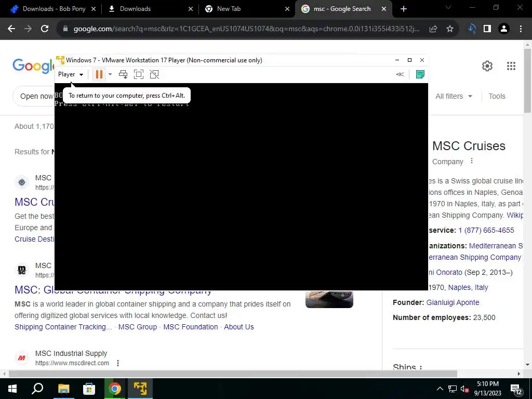Image resolution: width=532 pixels, height=399 pixels.
Task: View site information via lock icon
Action: coord(65,29)
